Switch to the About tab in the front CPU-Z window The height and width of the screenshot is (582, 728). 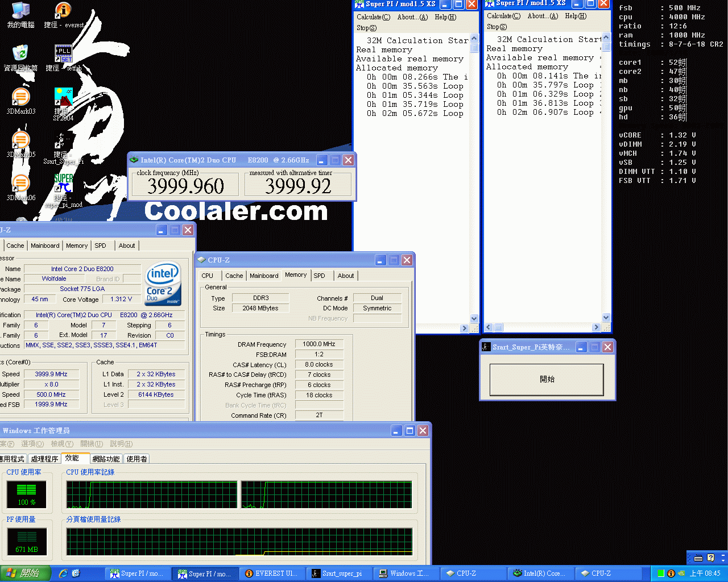tap(346, 276)
